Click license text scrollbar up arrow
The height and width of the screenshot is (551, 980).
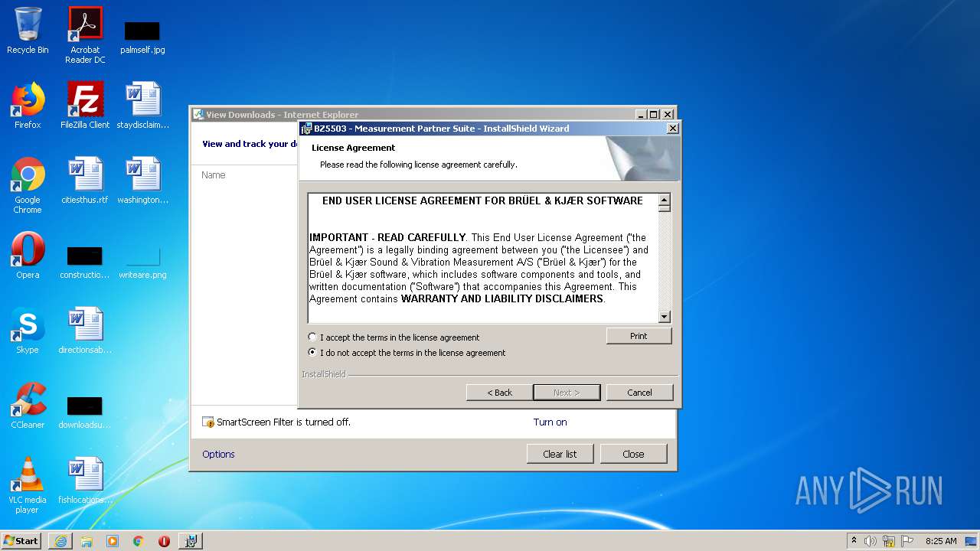click(x=664, y=200)
